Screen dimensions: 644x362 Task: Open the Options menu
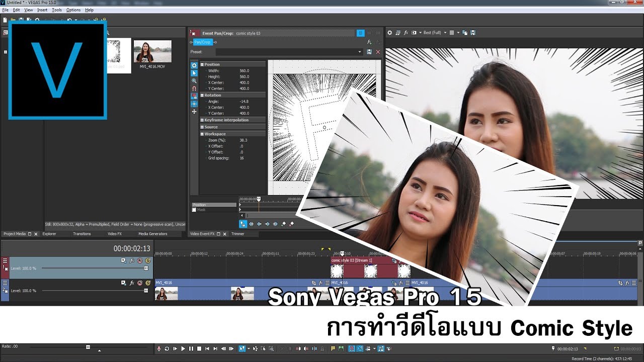tap(73, 10)
